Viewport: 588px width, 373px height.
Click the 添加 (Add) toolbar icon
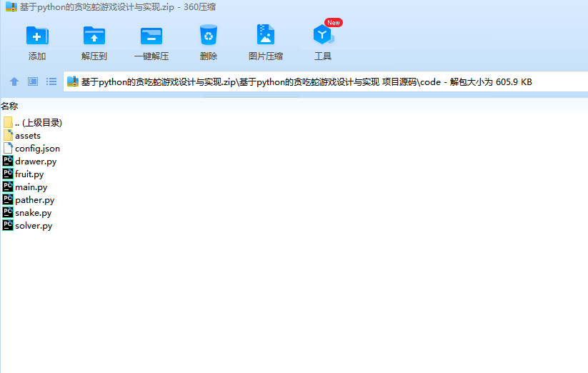(37, 36)
